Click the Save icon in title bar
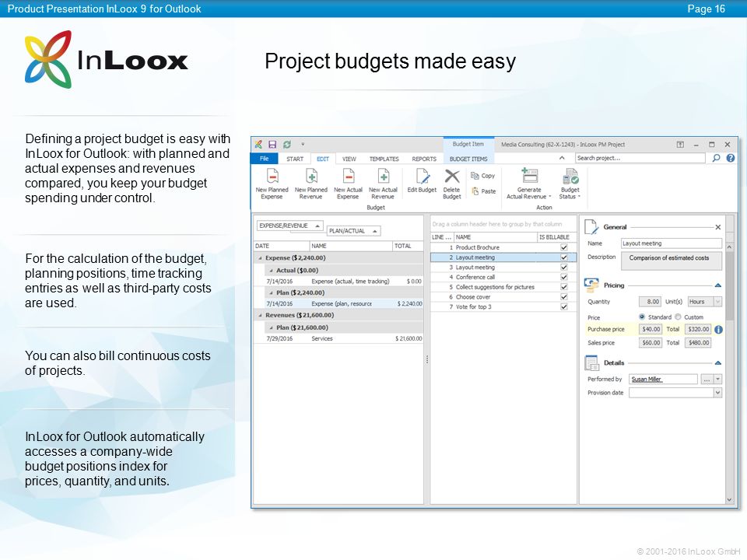Image resolution: width=747 pixels, height=560 pixels. (x=272, y=145)
